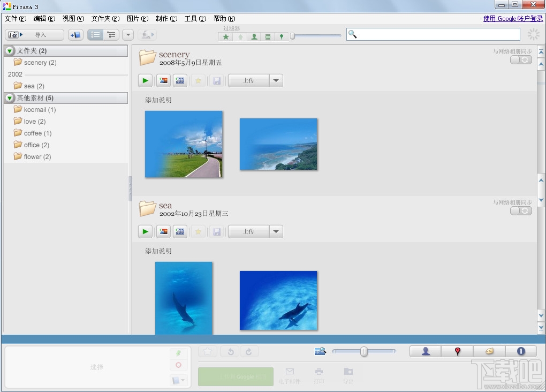The image size is (546, 392).
Task: Jump to bottom of photo library scrollbar
Action: (541, 328)
